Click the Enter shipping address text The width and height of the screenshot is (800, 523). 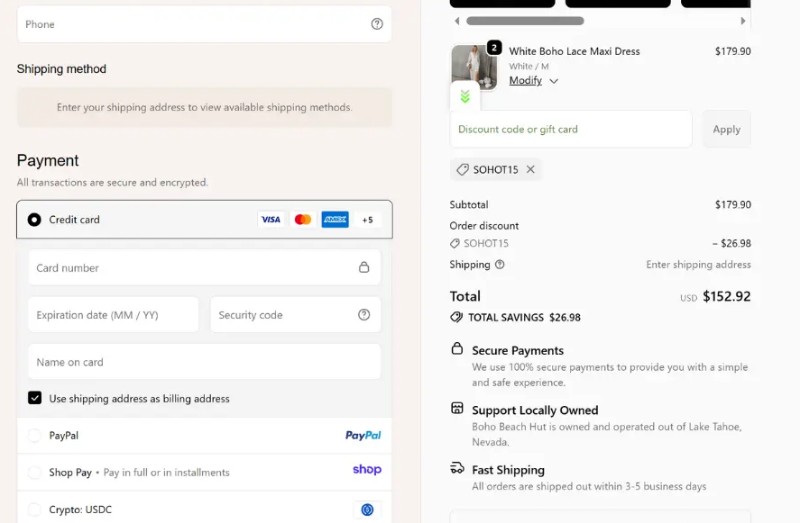(x=698, y=264)
